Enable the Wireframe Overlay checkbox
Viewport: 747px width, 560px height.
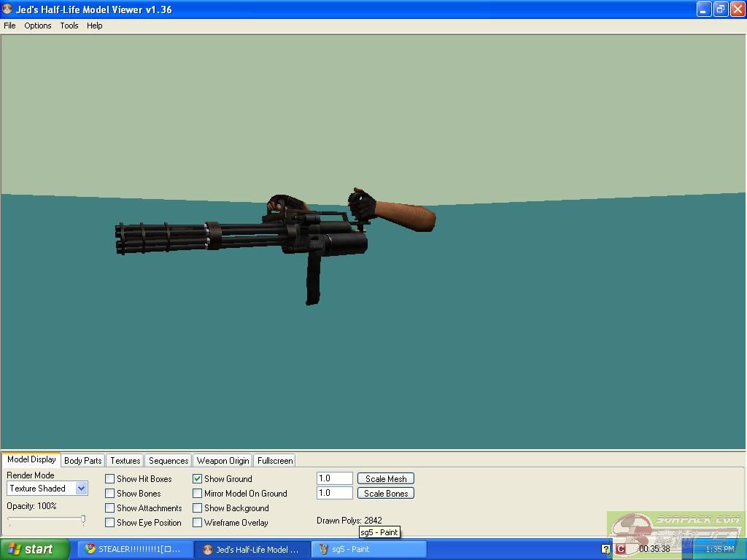[x=198, y=523]
